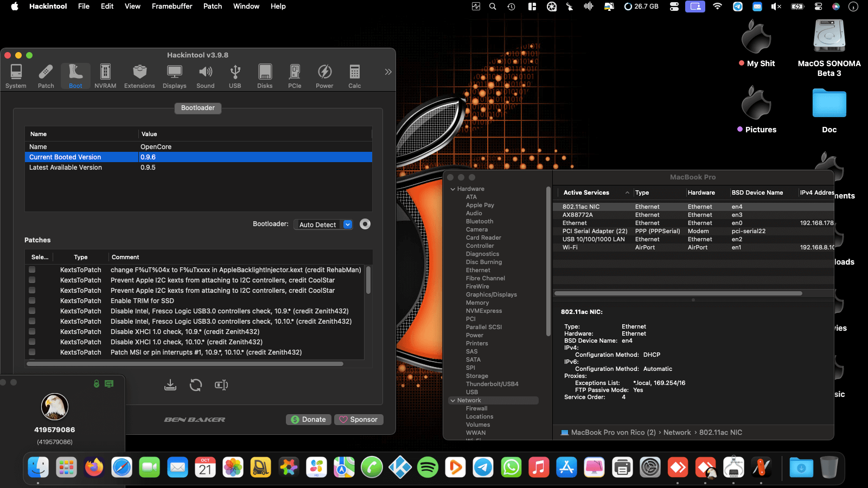868x488 pixels.
Task: Open the Pictures desktop item
Action: pyautogui.click(x=756, y=110)
